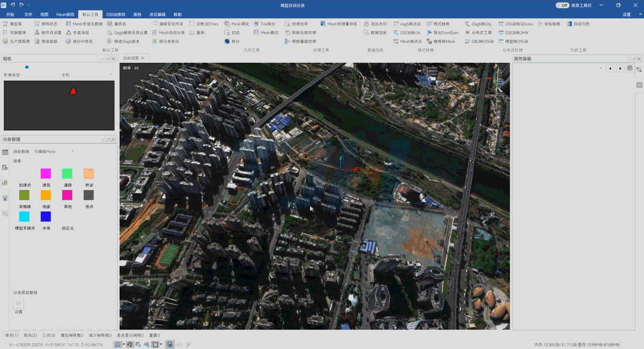Pin the 分类管理 panel
The image size is (644, 349).
click(108, 140)
